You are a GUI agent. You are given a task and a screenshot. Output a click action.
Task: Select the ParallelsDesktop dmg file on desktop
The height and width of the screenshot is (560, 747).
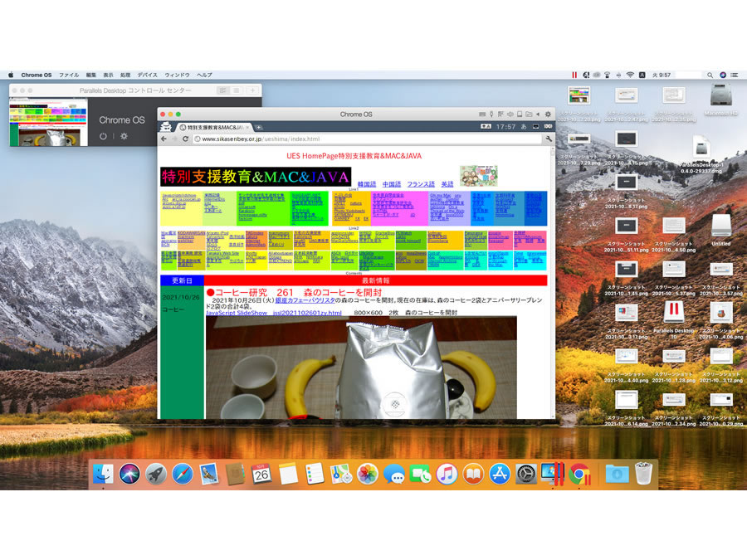tap(701, 155)
